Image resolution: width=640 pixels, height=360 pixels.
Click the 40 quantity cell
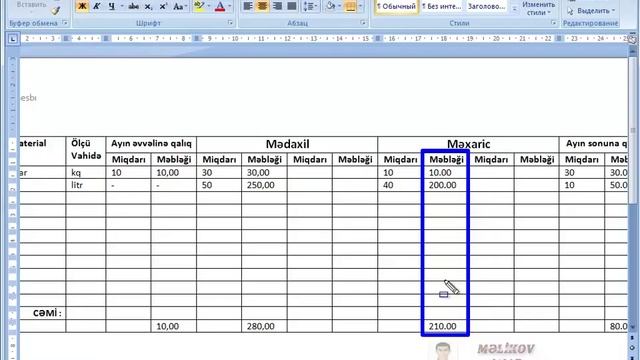click(x=400, y=185)
